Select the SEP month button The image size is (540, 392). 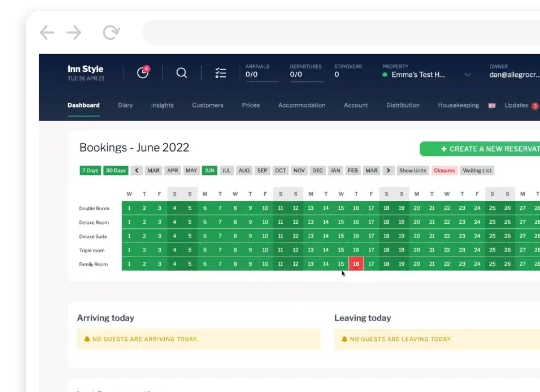tap(262, 171)
